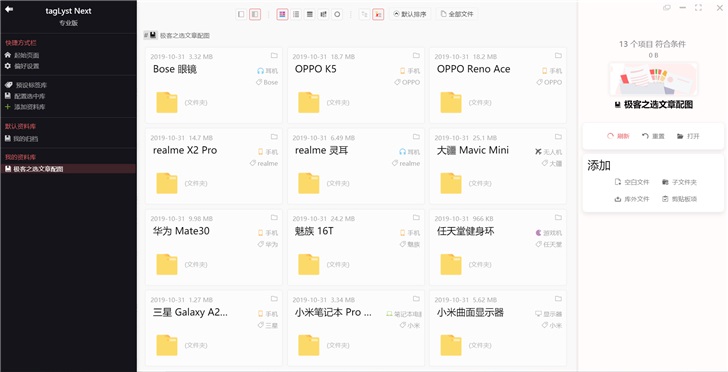Select 配置选中库 in the sidebar
Screen dimensions: 728x372
click(x=25, y=96)
